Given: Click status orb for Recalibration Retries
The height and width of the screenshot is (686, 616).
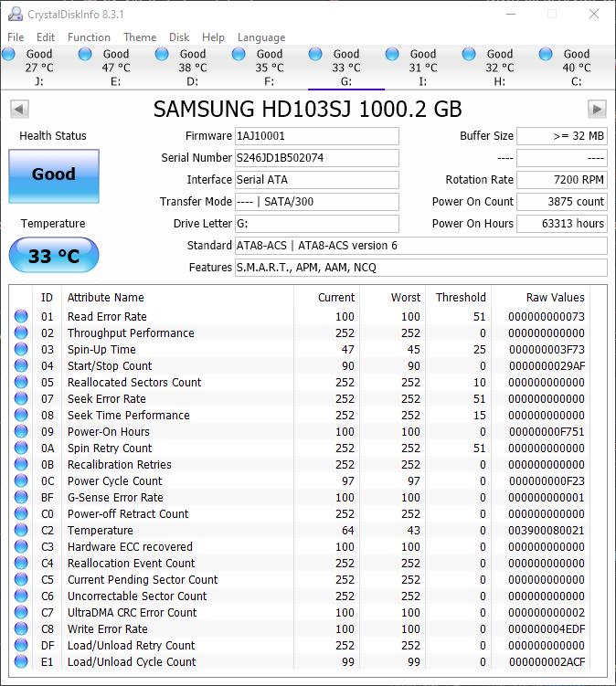Looking at the screenshot, I should click(x=21, y=464).
